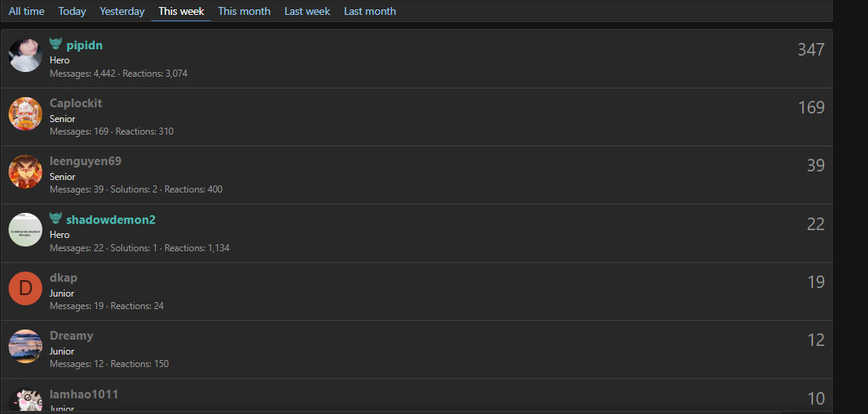
Task: Show Last month leaderboard tab
Action: pos(370,11)
